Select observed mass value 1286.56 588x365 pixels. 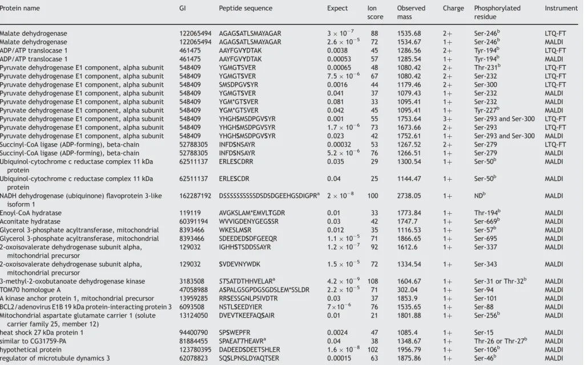[x=409, y=51]
